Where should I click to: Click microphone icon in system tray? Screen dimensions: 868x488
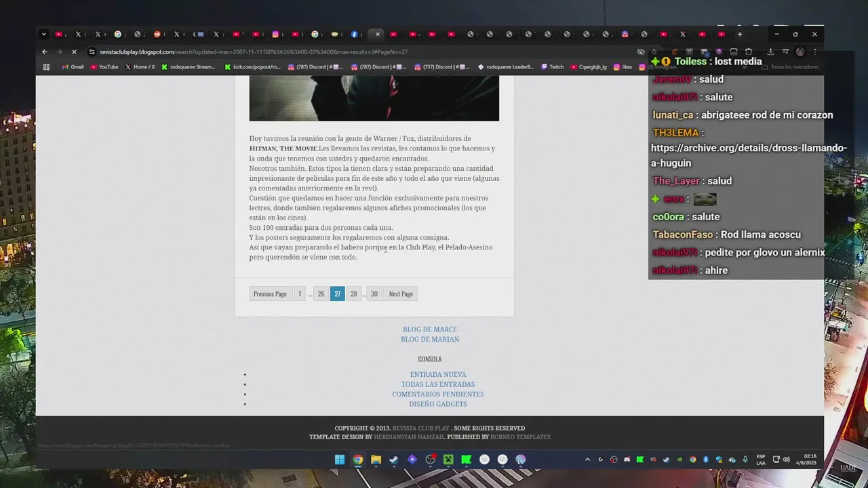[745, 460]
